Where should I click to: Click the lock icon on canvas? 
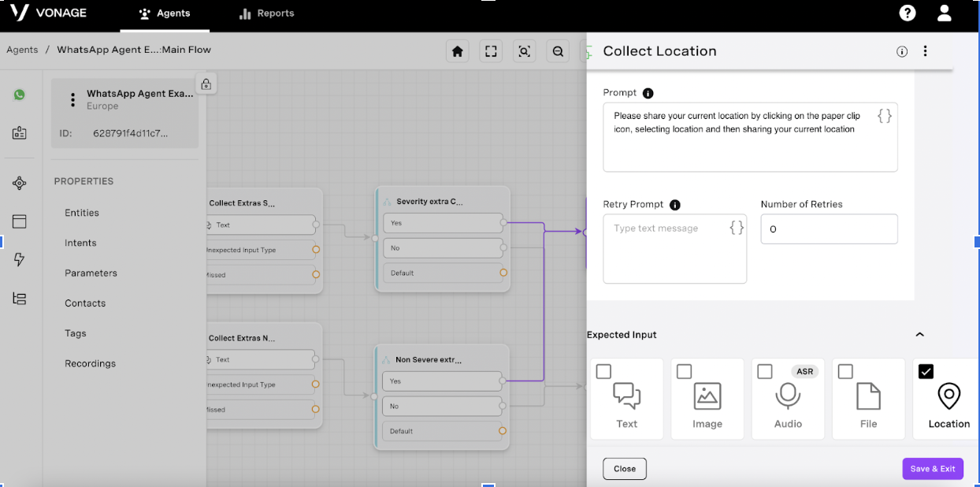pyautogui.click(x=206, y=84)
